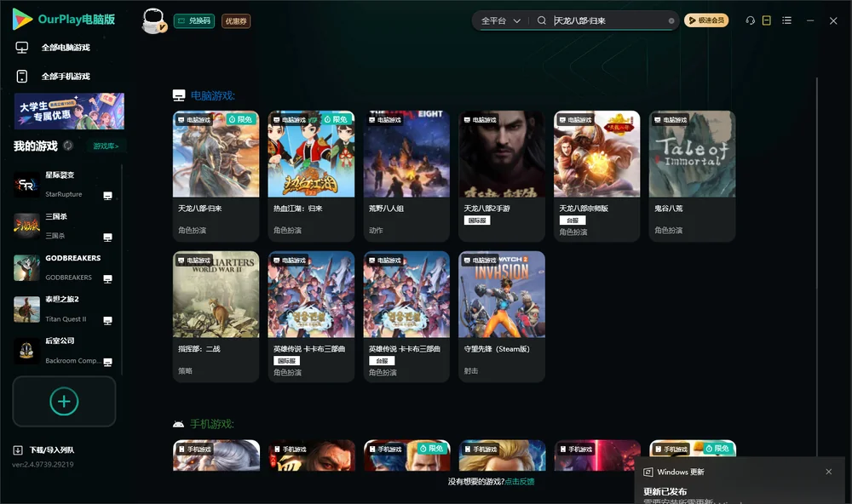Close the Windows 更新 notification
852x504 pixels.
(829, 472)
